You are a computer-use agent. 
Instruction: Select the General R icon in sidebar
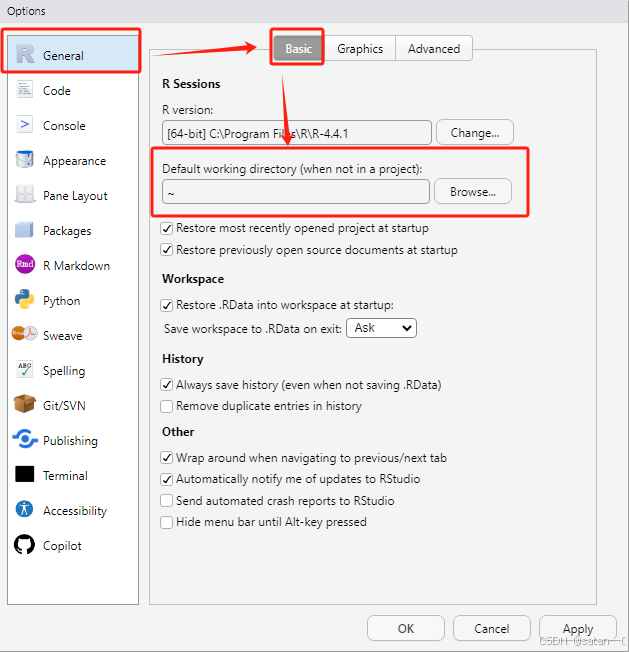[25, 55]
